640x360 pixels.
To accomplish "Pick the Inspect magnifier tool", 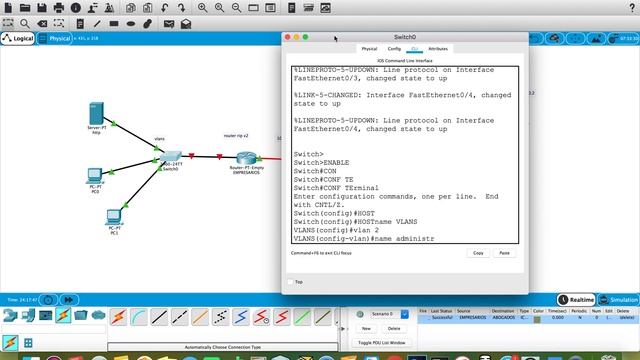I will point(25,24).
